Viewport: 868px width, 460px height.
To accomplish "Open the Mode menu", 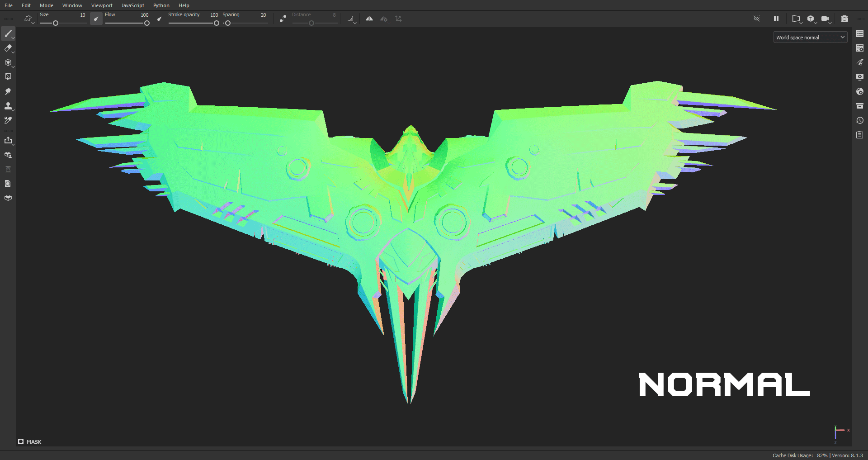I will (47, 5).
